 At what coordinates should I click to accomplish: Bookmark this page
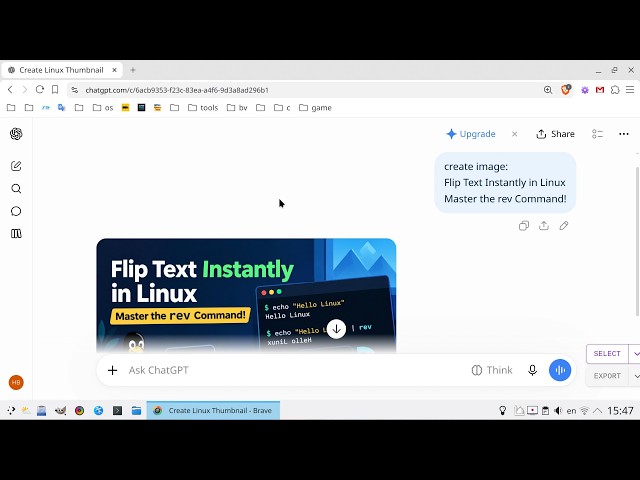tap(55, 90)
